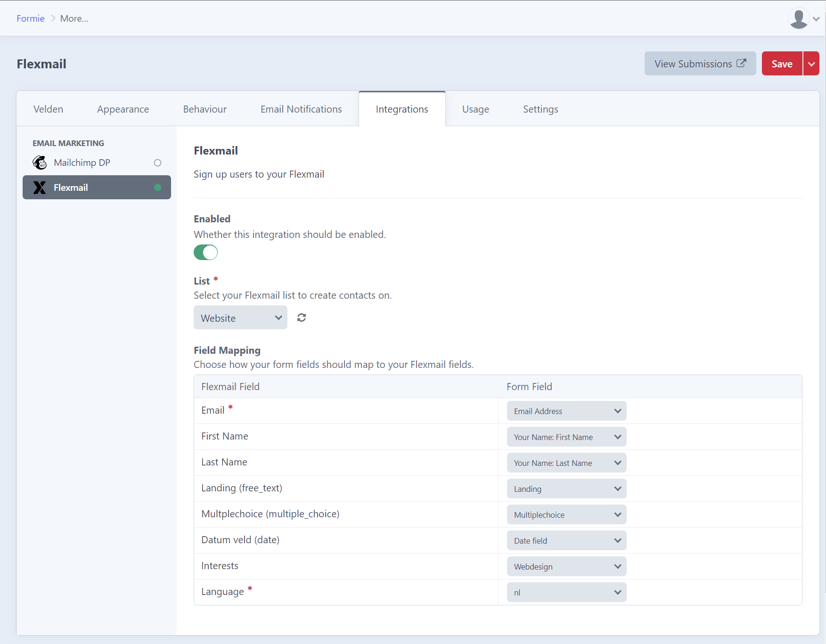Viewport: 826px width, 644px height.
Task: Click the Save button
Action: (x=782, y=64)
